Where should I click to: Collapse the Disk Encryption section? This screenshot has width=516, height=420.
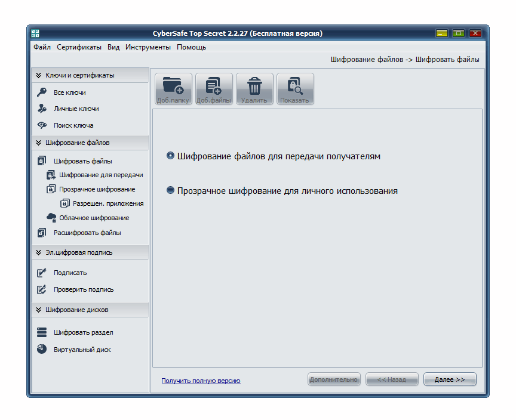click(39, 310)
